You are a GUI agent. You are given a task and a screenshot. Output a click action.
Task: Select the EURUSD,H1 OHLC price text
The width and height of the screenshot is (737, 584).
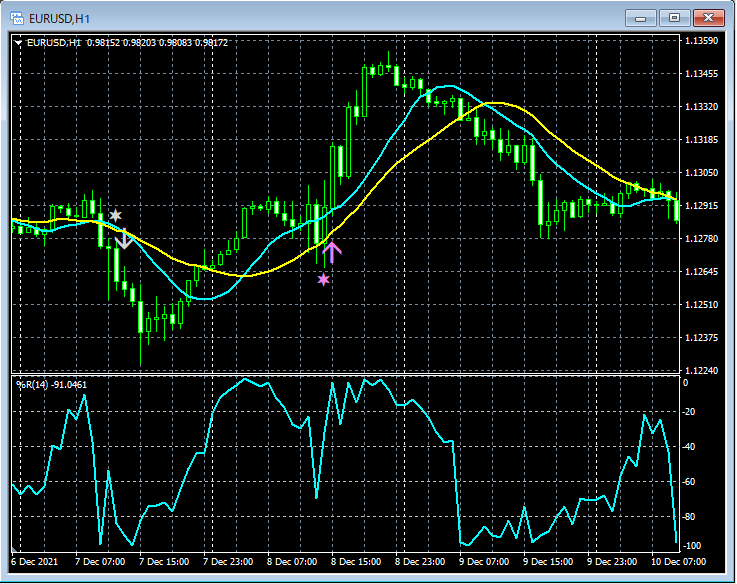(x=127, y=43)
